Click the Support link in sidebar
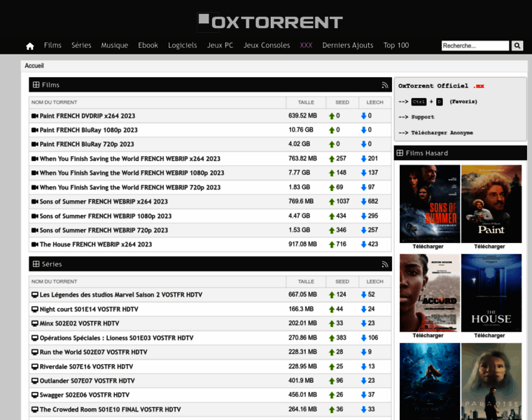Screen dimensions: 532x420 click(422, 117)
